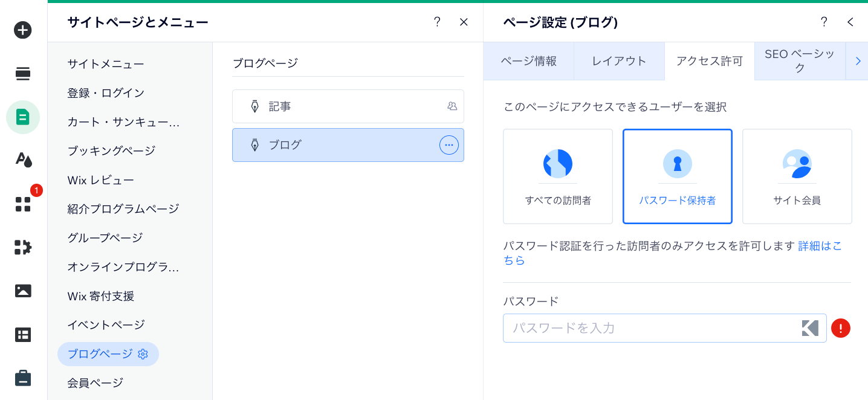Select the Site Pages icon in sidebar
Screen dimensions: 868x400
pyautogui.click(x=23, y=117)
